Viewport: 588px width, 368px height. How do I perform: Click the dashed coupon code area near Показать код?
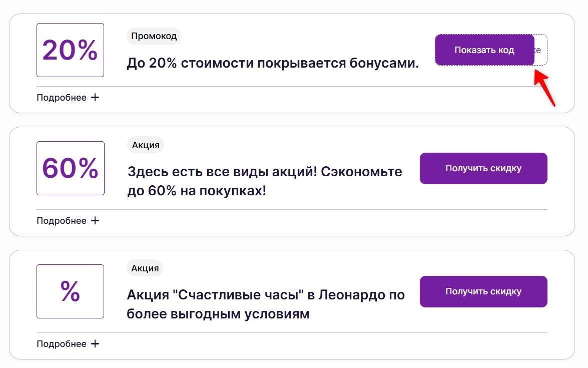click(539, 50)
